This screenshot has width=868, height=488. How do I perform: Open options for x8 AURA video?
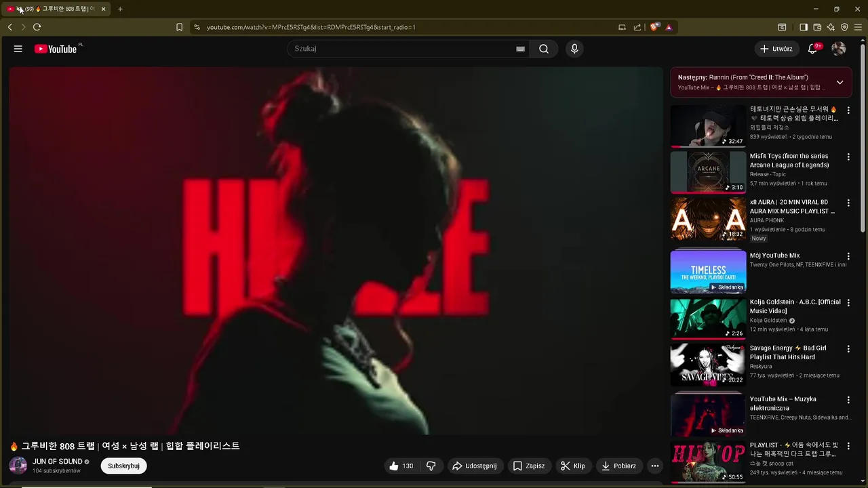[x=848, y=203]
